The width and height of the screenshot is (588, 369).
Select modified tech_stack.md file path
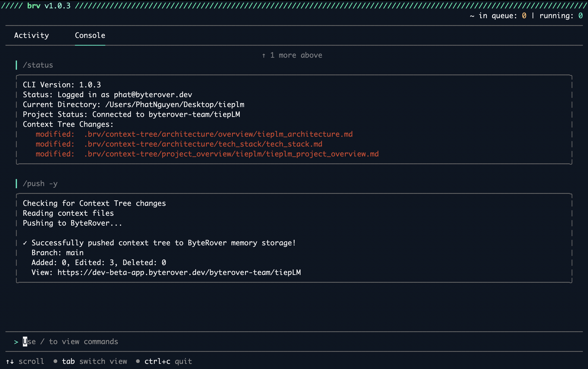tap(203, 144)
